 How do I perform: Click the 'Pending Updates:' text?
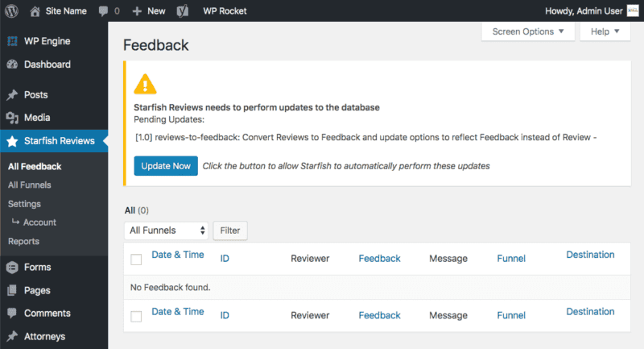click(169, 119)
